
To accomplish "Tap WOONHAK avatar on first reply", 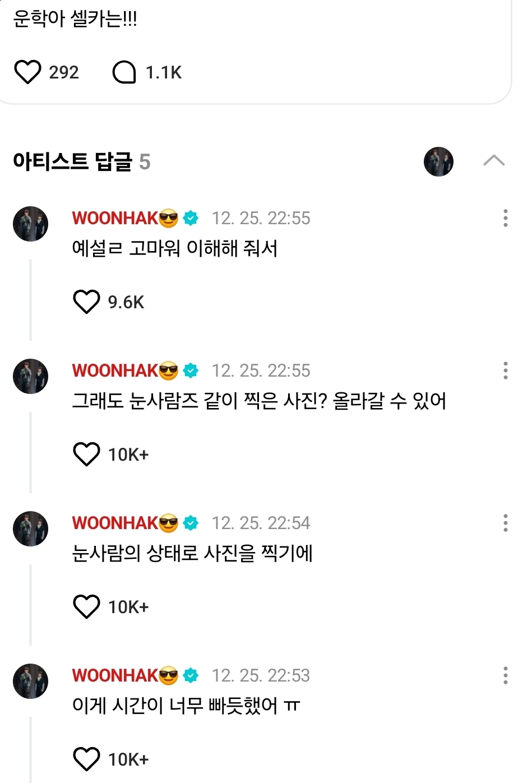I will 31,224.
